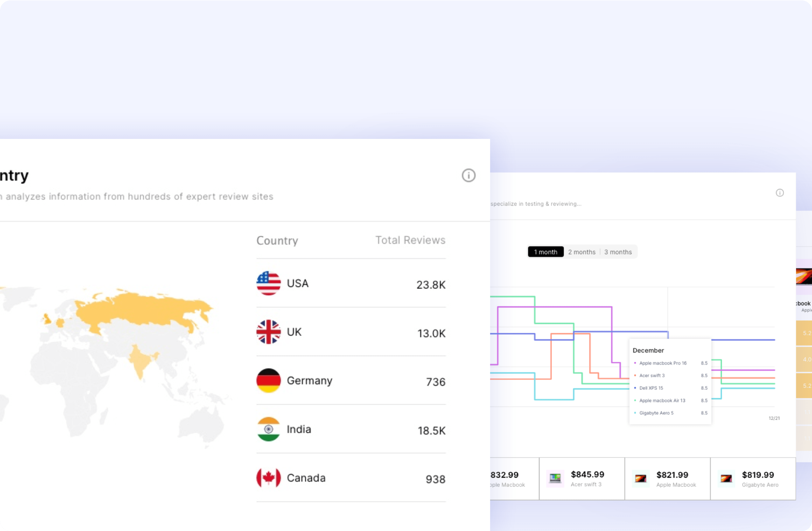Click the USA flag icon
The image size is (812, 531).
[x=268, y=283]
